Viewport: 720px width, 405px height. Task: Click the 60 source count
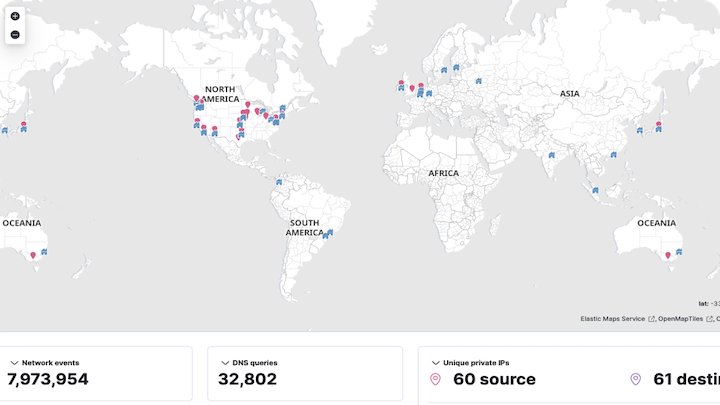pyautogui.click(x=494, y=379)
